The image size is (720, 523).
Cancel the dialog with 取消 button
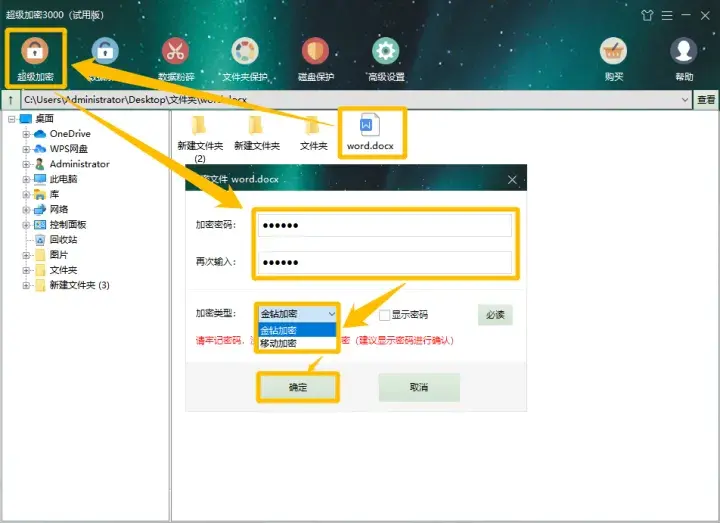(x=419, y=388)
